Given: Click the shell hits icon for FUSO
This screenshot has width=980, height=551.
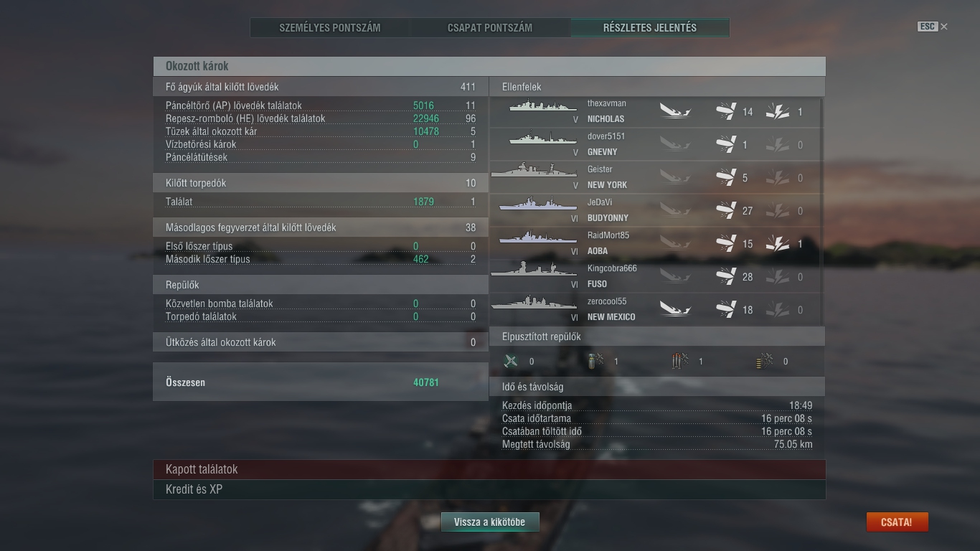Looking at the screenshot, I should 726,276.
